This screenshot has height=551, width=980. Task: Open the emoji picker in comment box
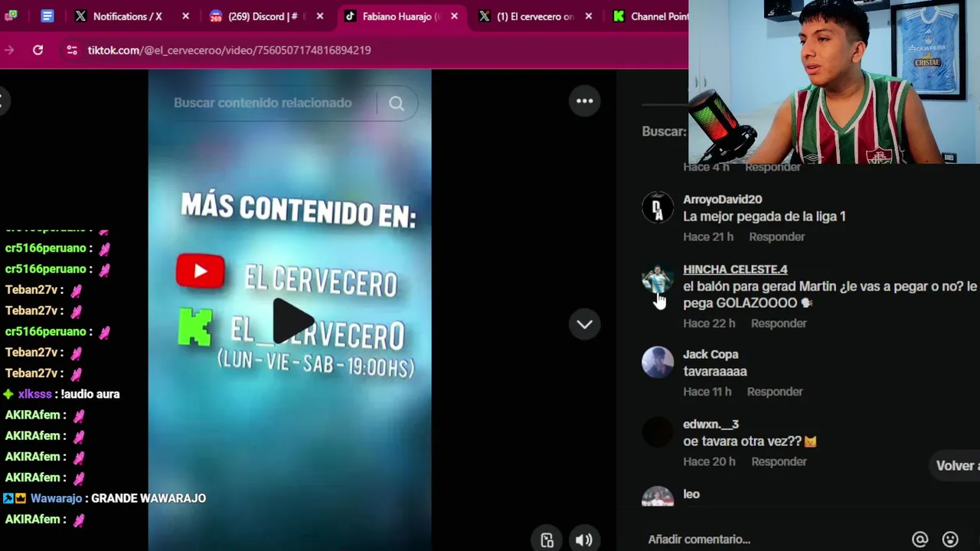click(950, 540)
